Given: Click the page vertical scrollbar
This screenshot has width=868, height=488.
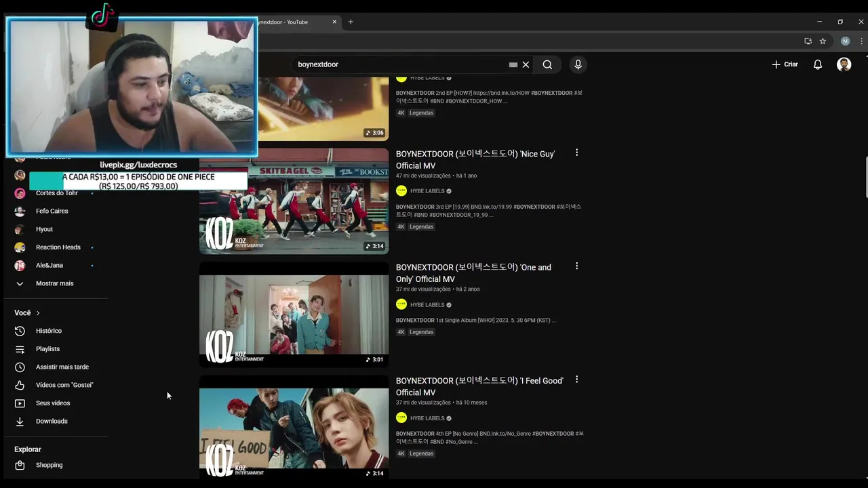Looking at the screenshot, I should (x=865, y=178).
